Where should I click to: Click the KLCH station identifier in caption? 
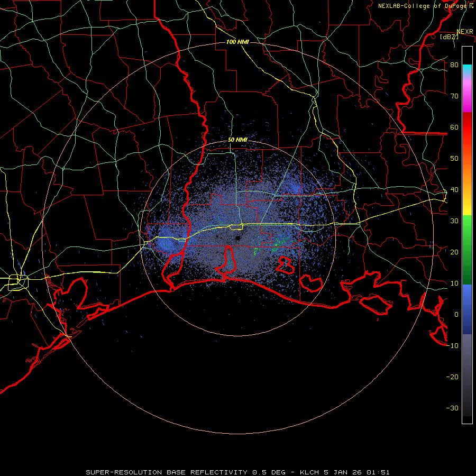click(x=309, y=472)
